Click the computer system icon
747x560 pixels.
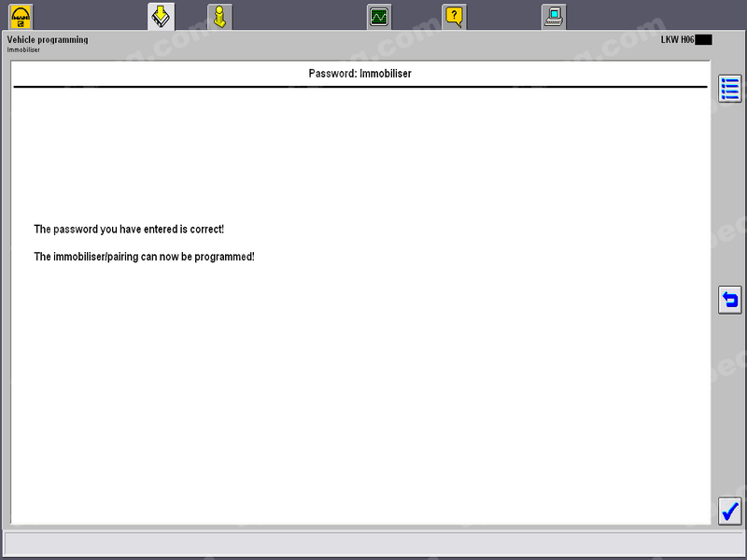click(554, 16)
